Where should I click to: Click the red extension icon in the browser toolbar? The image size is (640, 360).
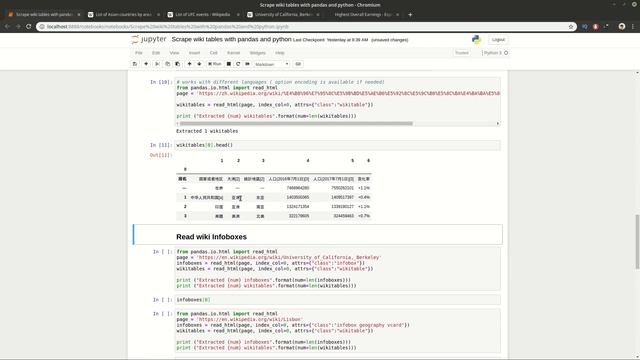coord(596,27)
